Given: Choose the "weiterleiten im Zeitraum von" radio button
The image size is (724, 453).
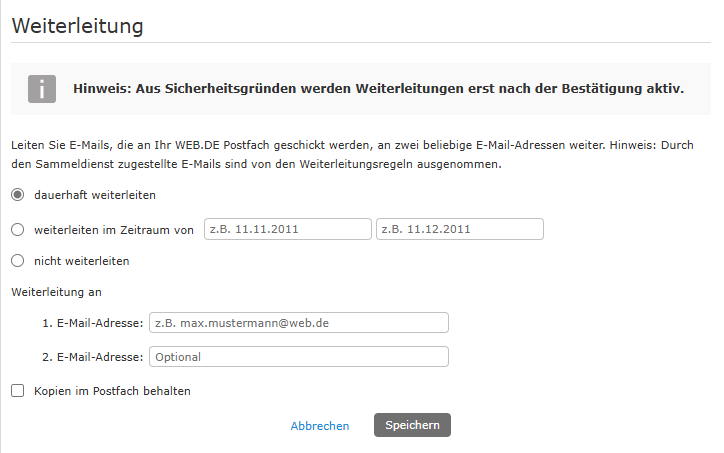Looking at the screenshot, I should point(18,229).
